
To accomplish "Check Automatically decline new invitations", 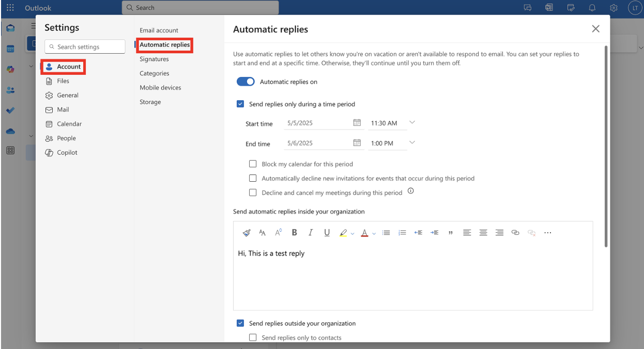I will pos(253,178).
